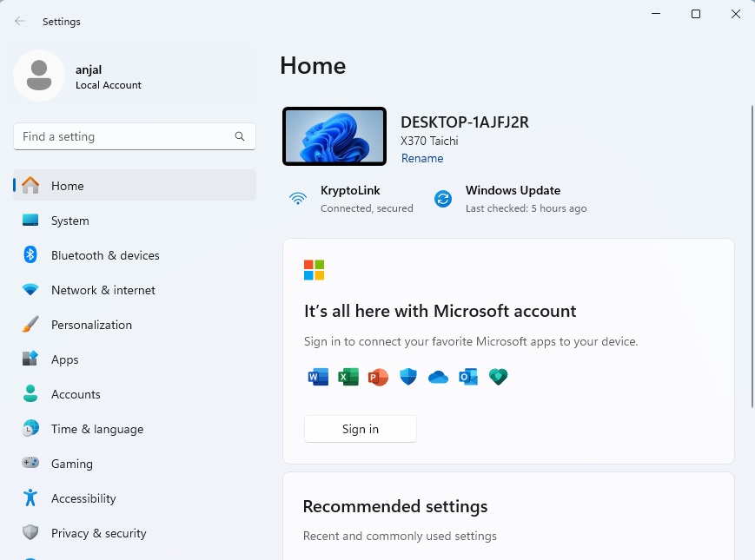Screen dimensions: 755x560
Task: Click the Accounts person icon
Action: coord(30,393)
